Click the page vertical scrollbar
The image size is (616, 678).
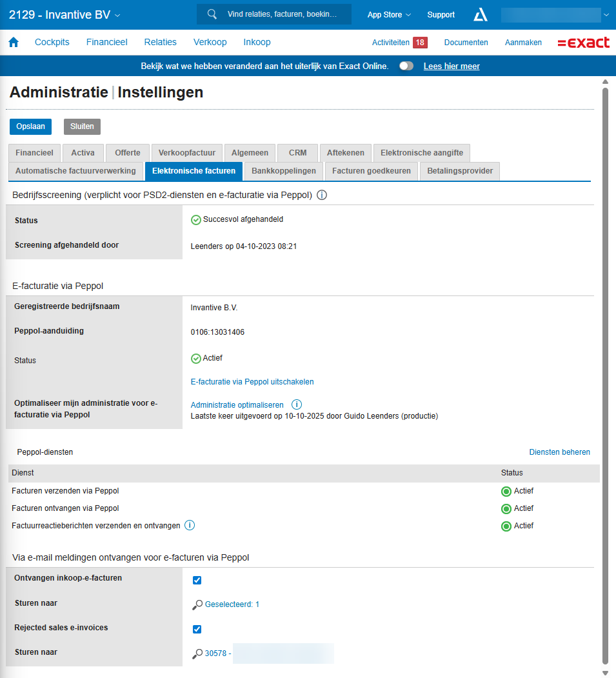pos(605,374)
